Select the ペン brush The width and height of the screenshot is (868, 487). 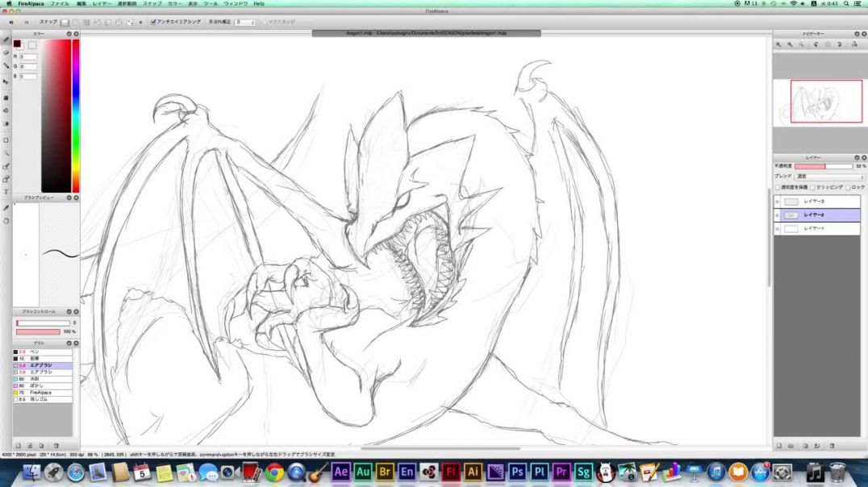point(43,352)
